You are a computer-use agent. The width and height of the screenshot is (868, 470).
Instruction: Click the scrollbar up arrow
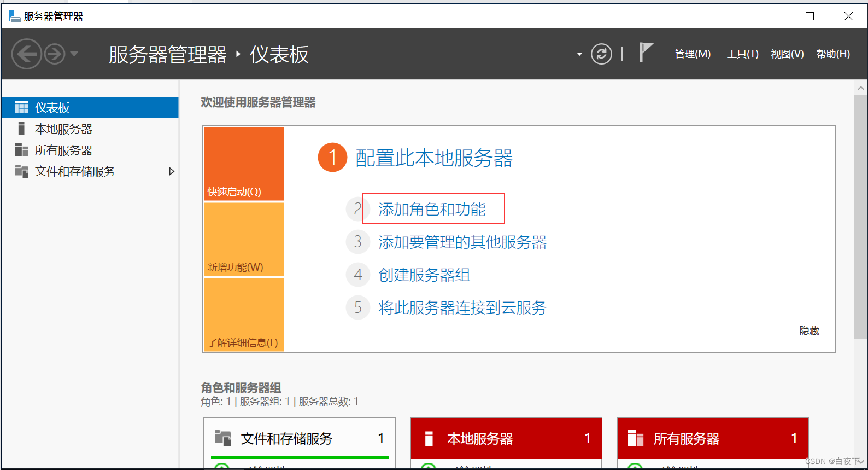click(861, 88)
